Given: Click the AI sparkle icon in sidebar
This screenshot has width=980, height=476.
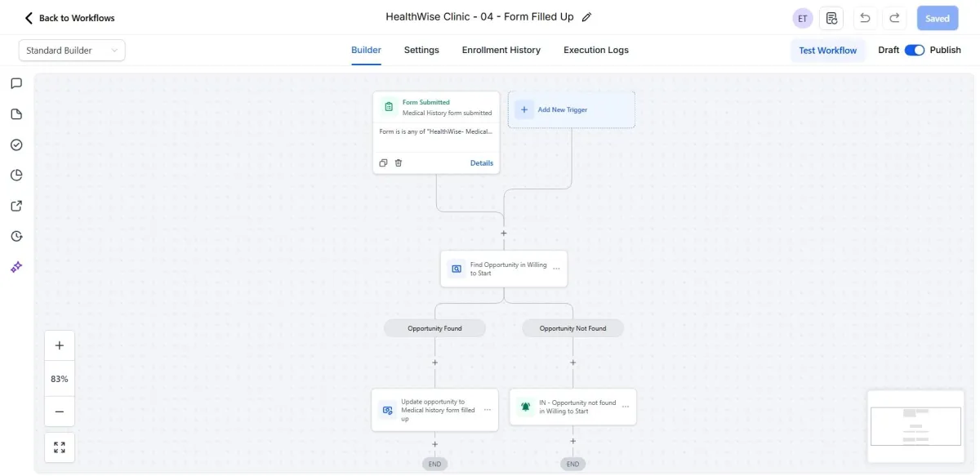Looking at the screenshot, I should 16,267.
